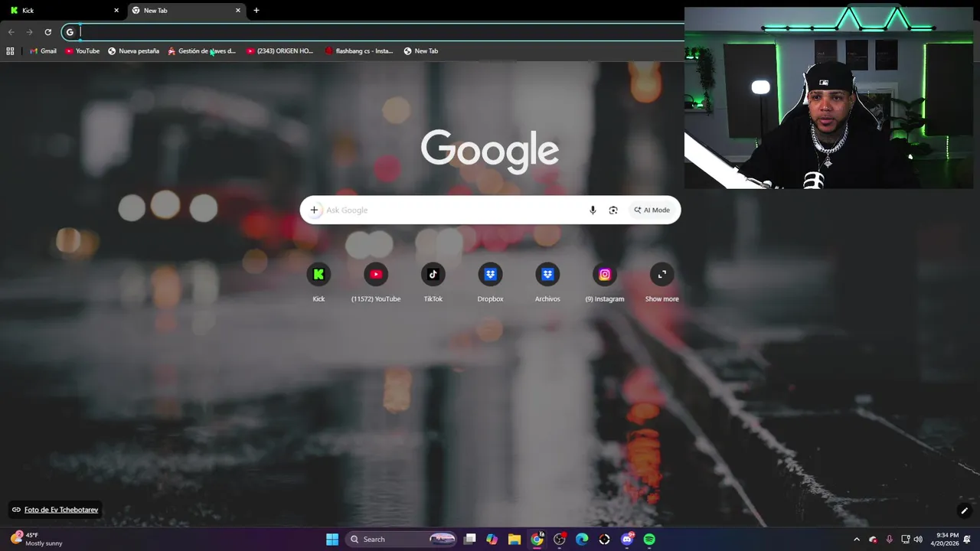Viewport: 980px width, 551px height.
Task: Open the (2343) ORIGEN HO... bookmark
Action: point(279,51)
